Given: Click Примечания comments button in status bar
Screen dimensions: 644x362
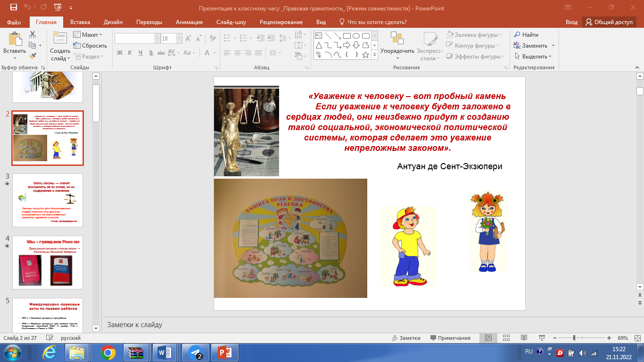Looking at the screenshot, I should tap(450, 338).
